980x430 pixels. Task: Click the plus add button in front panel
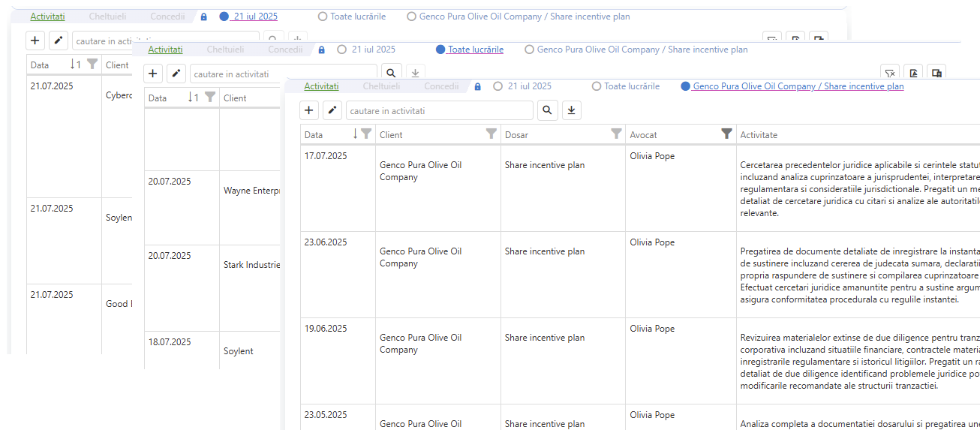click(x=309, y=111)
